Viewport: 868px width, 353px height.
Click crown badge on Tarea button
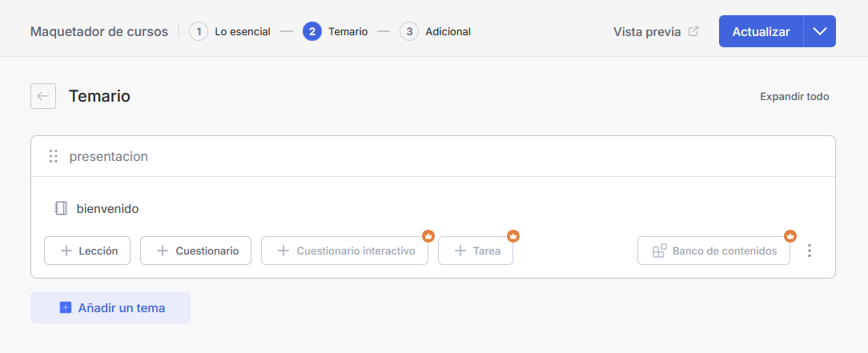pyautogui.click(x=513, y=236)
